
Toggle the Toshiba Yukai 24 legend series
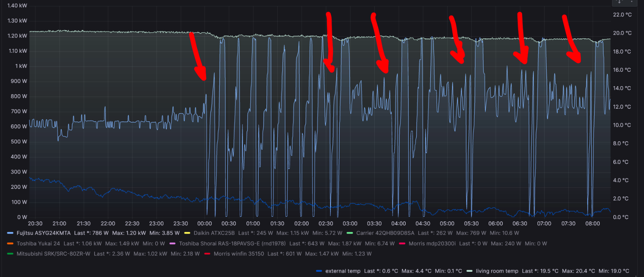click(38, 244)
